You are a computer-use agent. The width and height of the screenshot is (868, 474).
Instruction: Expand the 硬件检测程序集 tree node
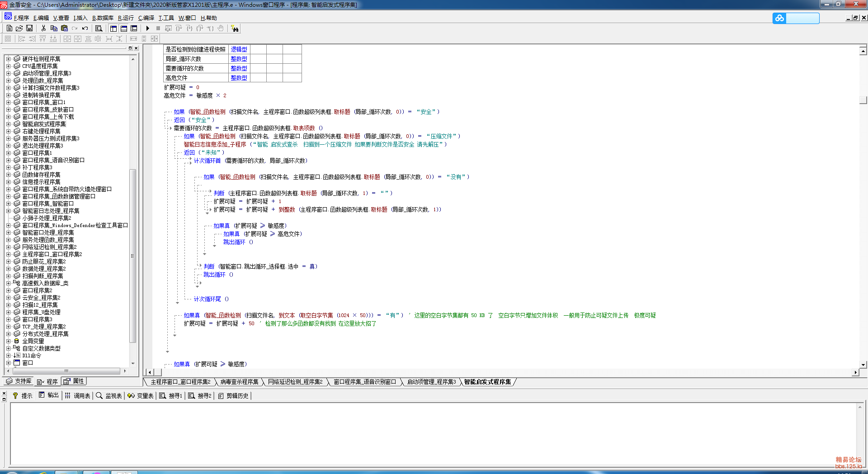point(8,59)
